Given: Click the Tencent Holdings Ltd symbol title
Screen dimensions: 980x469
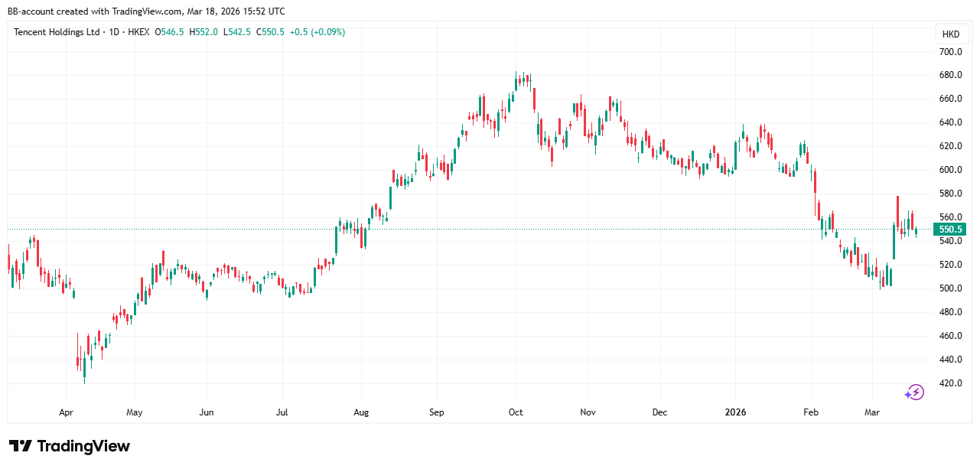Looking at the screenshot, I should [x=57, y=32].
